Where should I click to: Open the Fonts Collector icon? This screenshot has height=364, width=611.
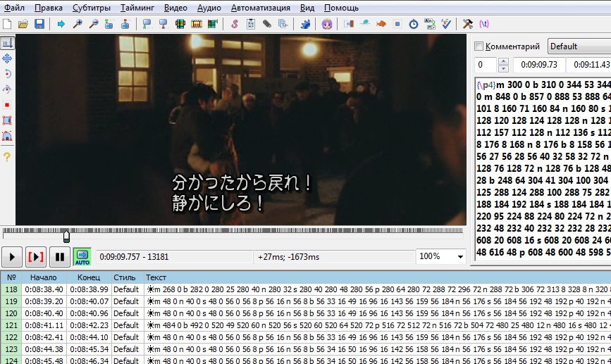tap(283, 24)
